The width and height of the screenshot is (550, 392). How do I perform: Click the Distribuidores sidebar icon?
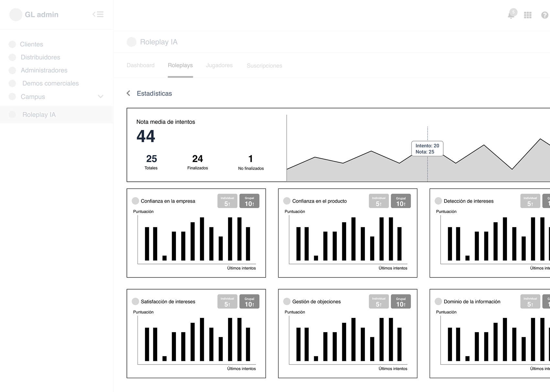(12, 57)
